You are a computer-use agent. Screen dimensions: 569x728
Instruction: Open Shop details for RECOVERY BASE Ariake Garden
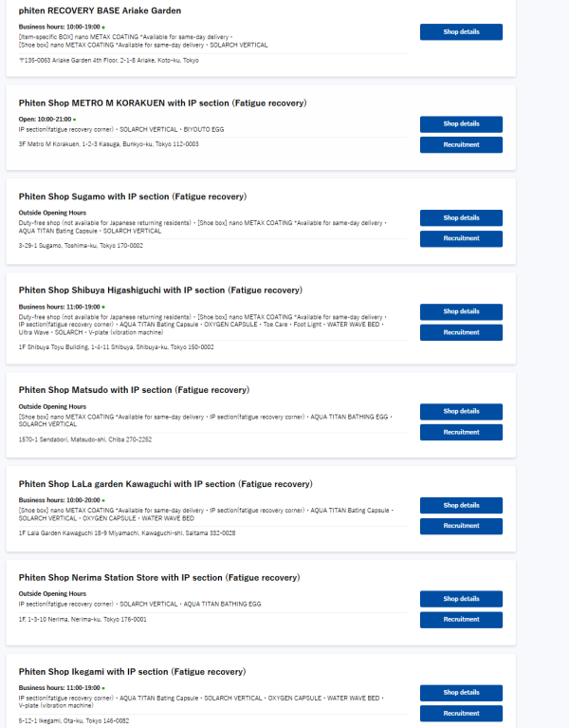(x=461, y=32)
